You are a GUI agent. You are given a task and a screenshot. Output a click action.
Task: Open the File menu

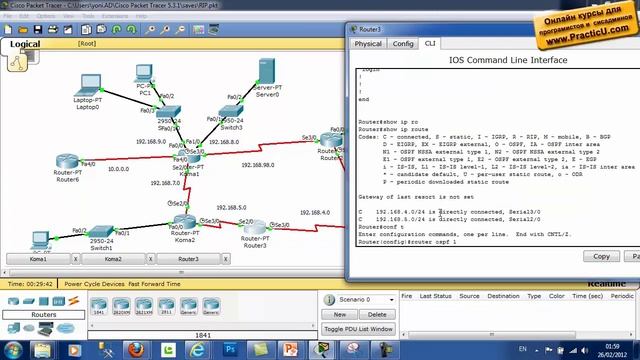coord(7,16)
